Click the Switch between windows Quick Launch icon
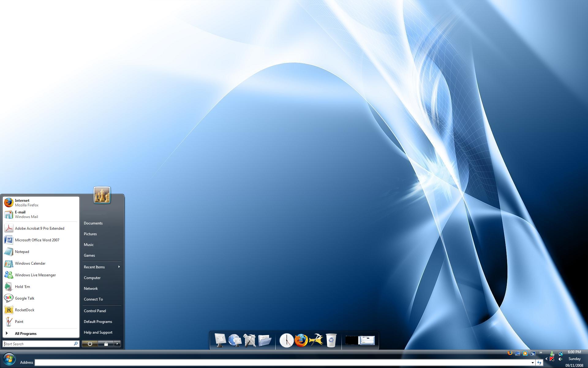Viewport: 588px width, 368px height. (533, 353)
